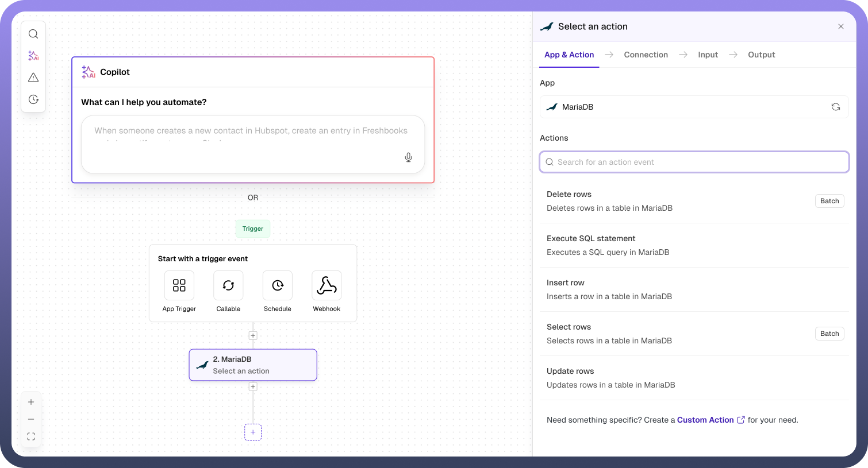
Task: Click the Batch badge on Select rows
Action: coord(829,334)
